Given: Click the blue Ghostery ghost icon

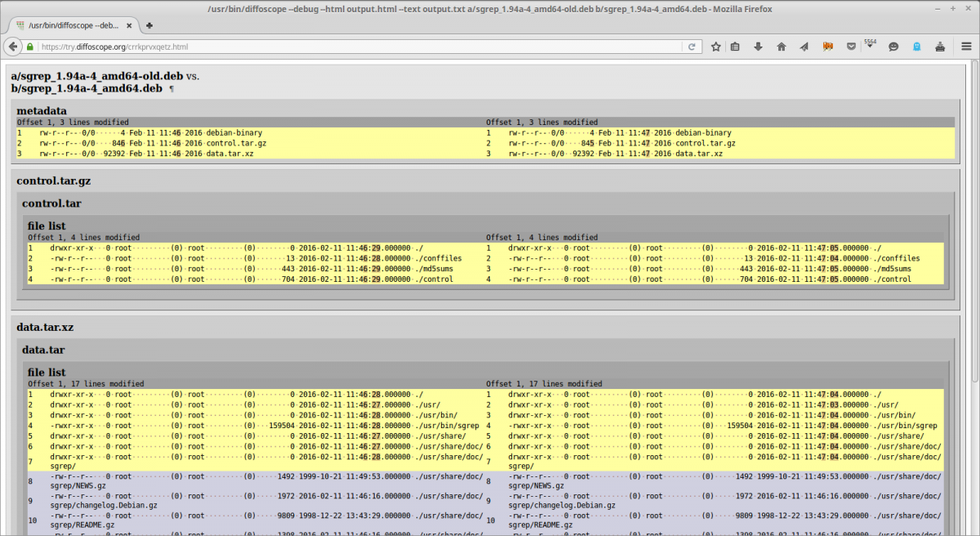Looking at the screenshot, I should [x=917, y=47].
